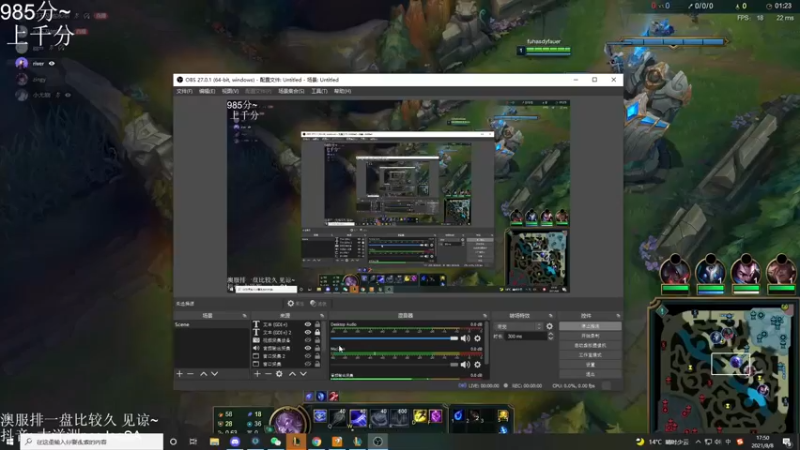Move selected source down in the list
This screenshot has height=450, width=800.
tap(304, 374)
